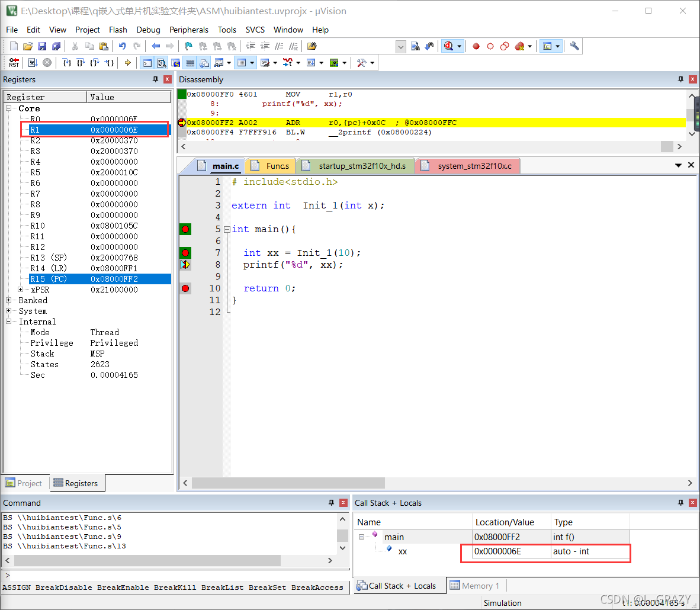Click the Show Next Statement yellow arrow
Screen dimensions: 700x610
click(x=128, y=63)
